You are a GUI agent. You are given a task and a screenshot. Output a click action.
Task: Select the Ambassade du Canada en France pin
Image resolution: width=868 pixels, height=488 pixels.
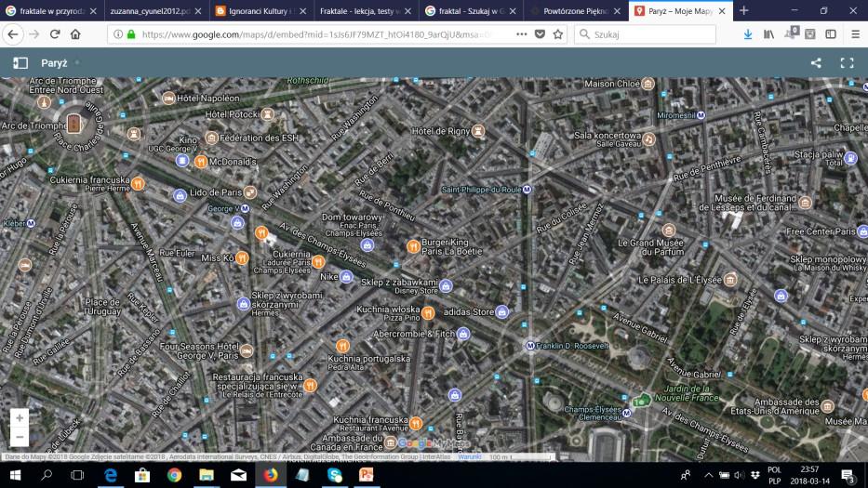[390, 442]
